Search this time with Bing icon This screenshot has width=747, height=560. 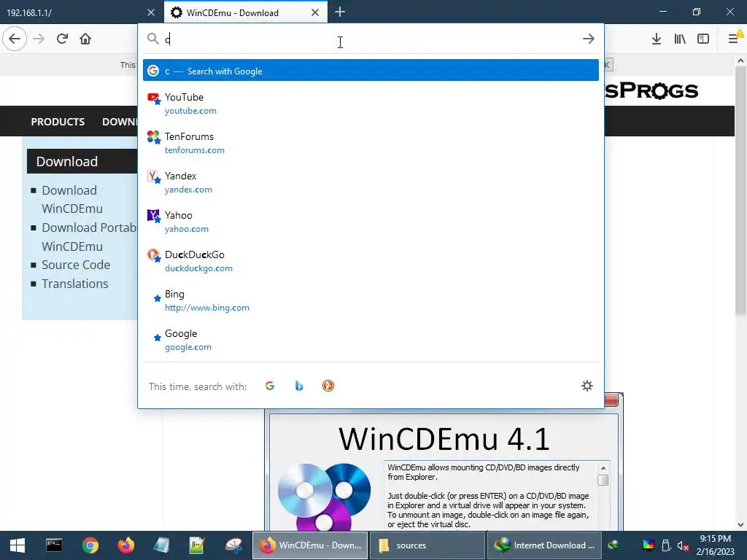(298, 386)
